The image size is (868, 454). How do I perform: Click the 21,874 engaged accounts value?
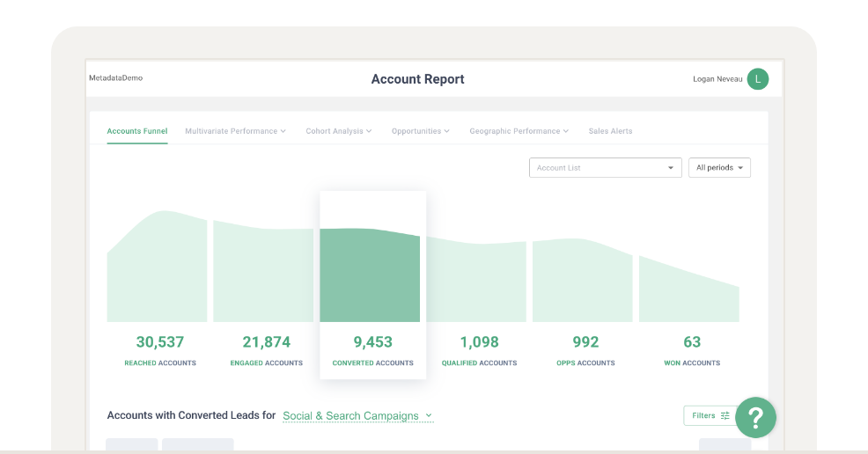click(266, 342)
